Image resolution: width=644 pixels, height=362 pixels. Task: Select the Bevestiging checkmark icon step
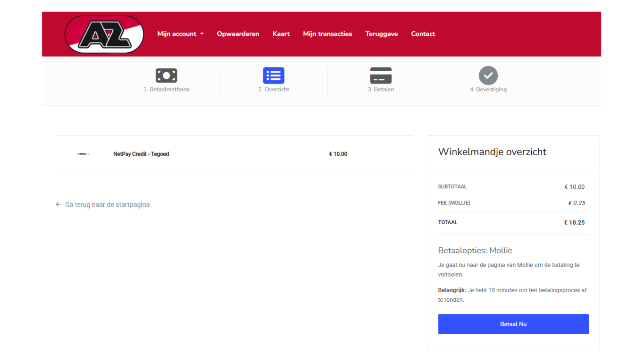(488, 75)
